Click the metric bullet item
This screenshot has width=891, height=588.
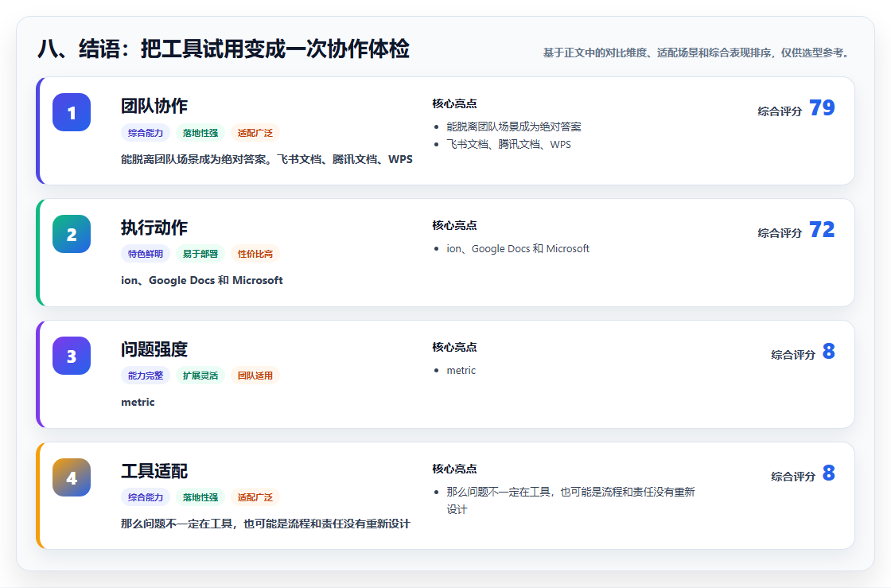pyautogui.click(x=461, y=371)
